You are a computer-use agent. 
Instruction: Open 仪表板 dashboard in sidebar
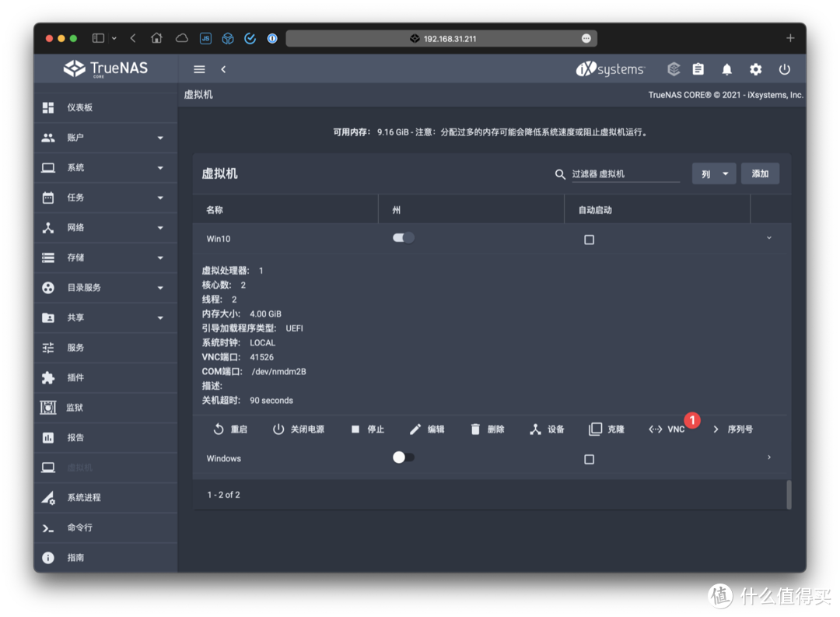pos(106,107)
